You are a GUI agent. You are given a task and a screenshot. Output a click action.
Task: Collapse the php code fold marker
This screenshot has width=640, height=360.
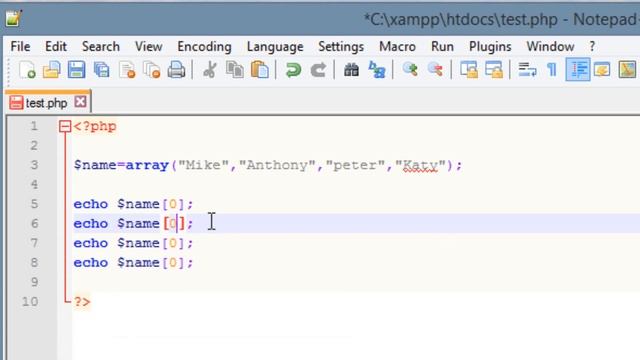65,126
